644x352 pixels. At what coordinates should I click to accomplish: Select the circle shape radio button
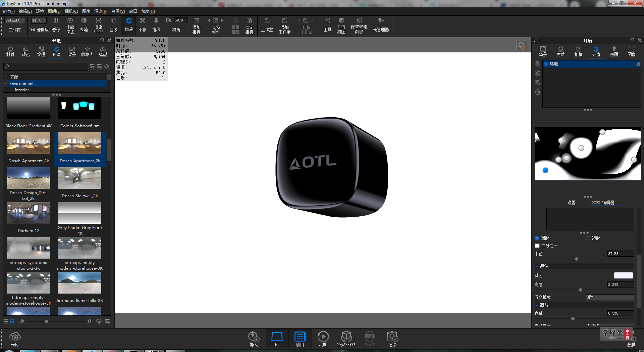point(537,238)
